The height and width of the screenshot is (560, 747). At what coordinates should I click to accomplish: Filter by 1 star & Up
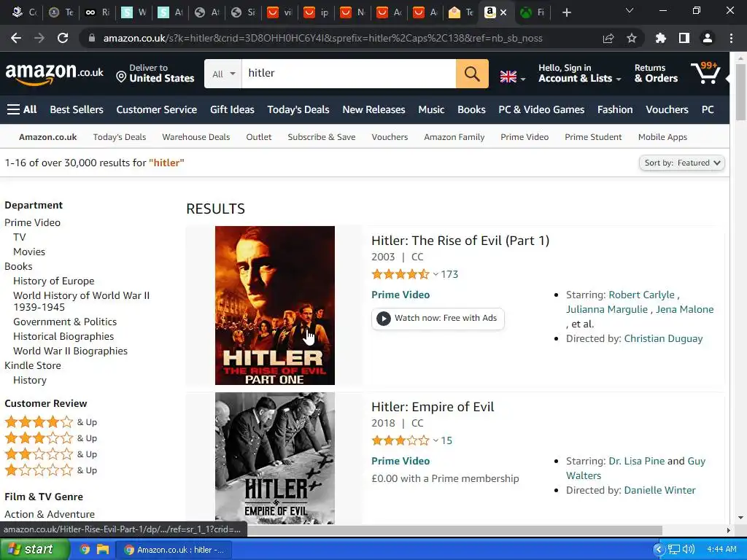coord(50,470)
